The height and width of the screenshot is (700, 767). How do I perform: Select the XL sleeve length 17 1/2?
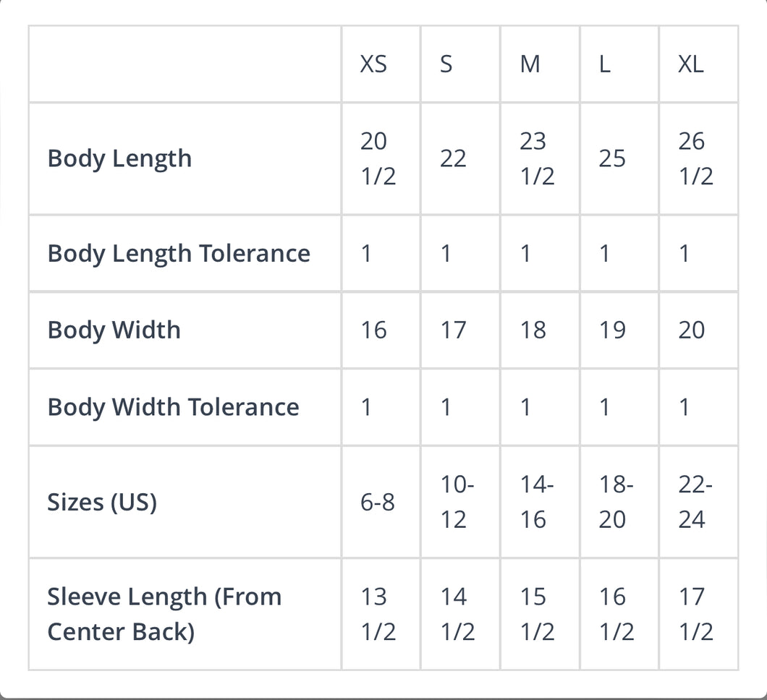[696, 614]
